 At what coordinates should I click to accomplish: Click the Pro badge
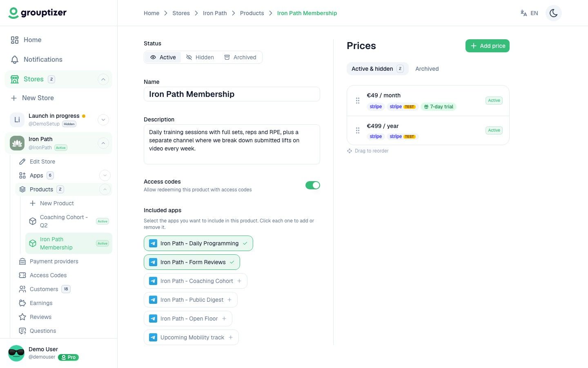click(x=68, y=357)
